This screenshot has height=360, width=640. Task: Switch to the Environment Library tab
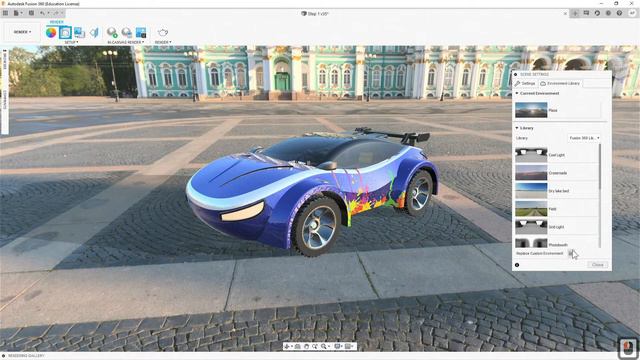coord(560,83)
